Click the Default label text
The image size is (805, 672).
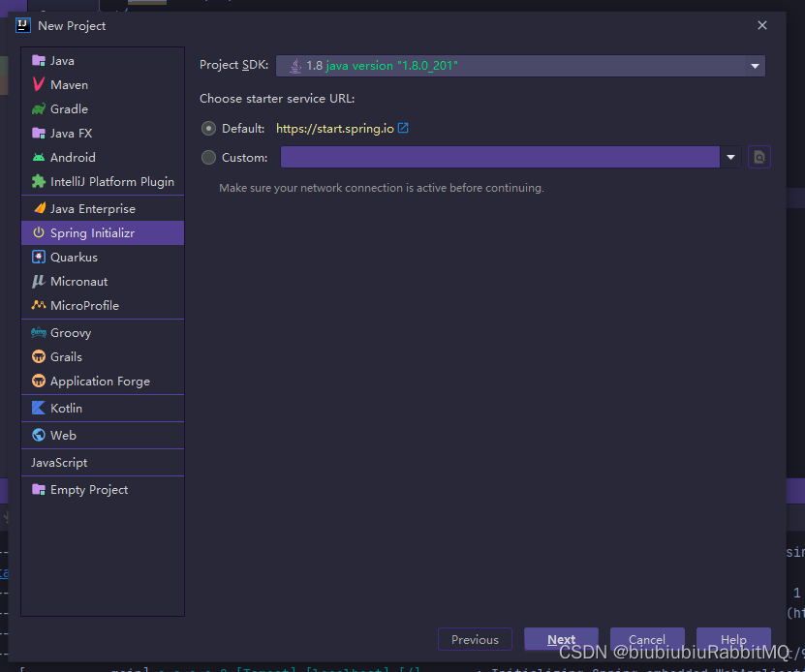point(243,129)
